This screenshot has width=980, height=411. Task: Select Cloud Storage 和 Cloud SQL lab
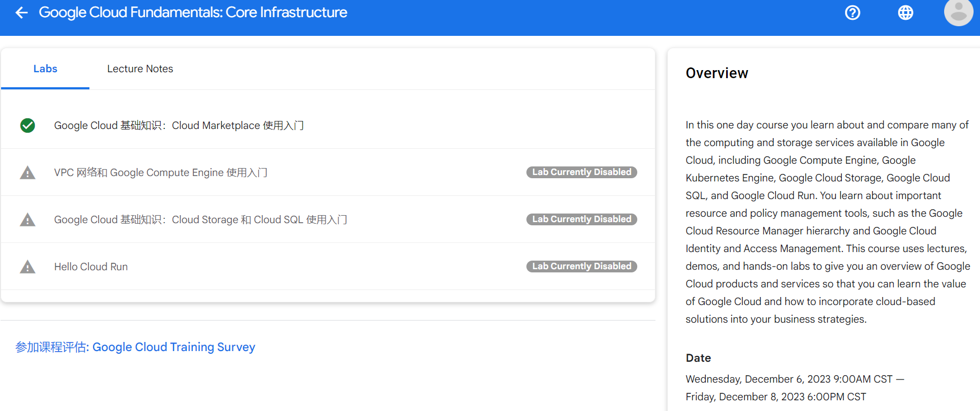[200, 220]
